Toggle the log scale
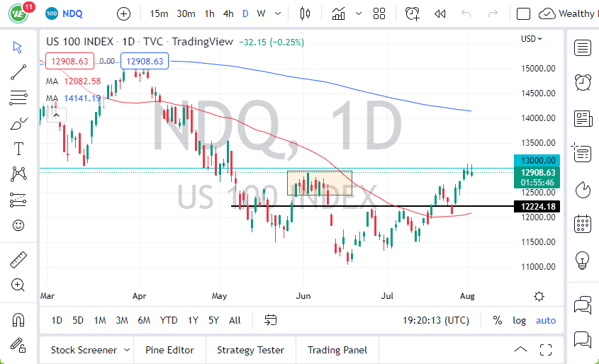Viewport: 599px width, 364px height. click(x=520, y=320)
